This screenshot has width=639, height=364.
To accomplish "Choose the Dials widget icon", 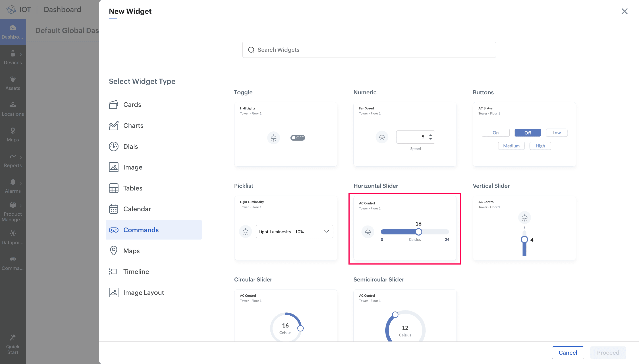I will [114, 147].
